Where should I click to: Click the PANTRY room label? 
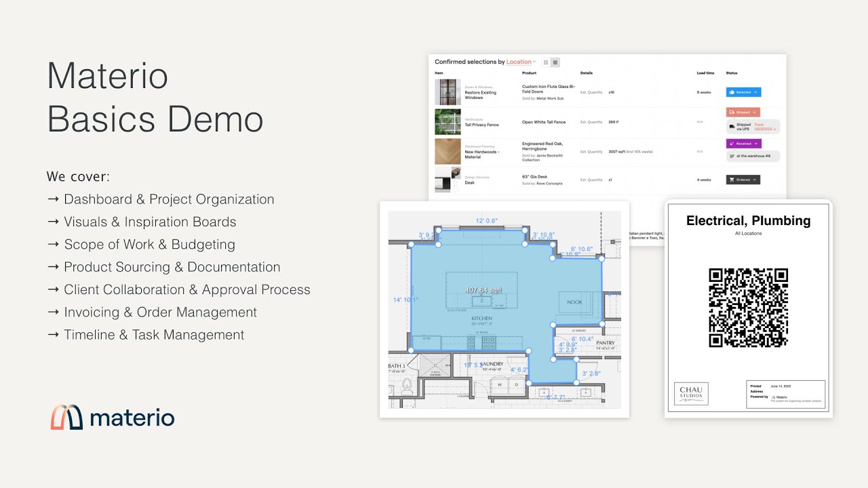coord(606,343)
